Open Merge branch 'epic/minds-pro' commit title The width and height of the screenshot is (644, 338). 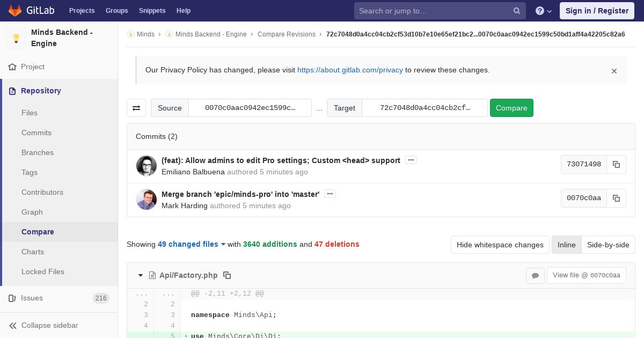[240, 194]
